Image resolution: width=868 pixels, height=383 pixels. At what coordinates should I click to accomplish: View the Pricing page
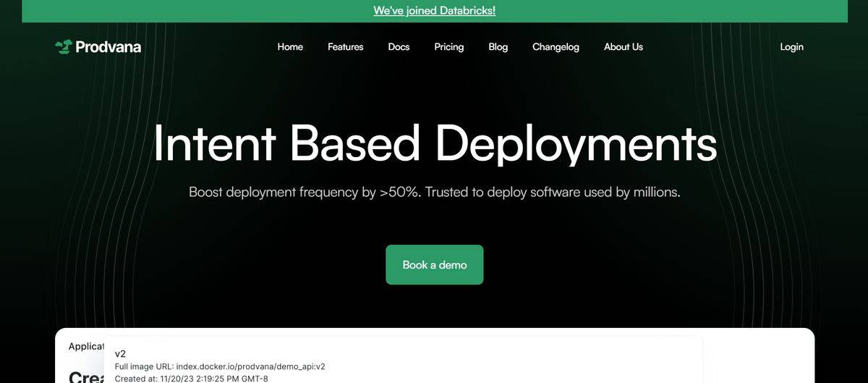pyautogui.click(x=448, y=47)
